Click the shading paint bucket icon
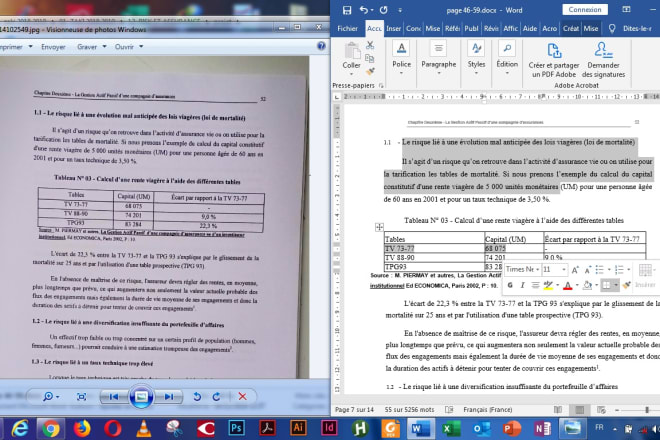 tap(588, 285)
